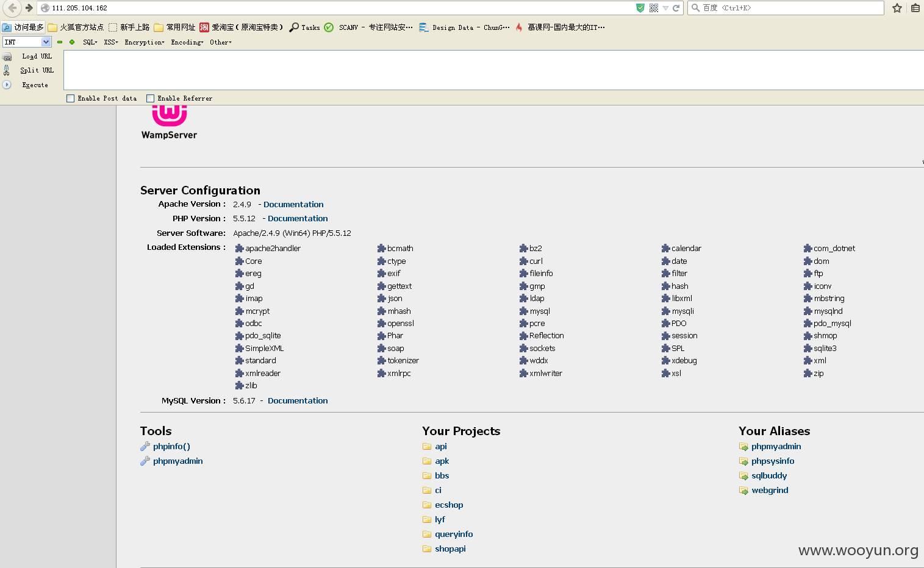This screenshot has height=568, width=924.
Task: Click the Load URL button
Action: click(37, 57)
